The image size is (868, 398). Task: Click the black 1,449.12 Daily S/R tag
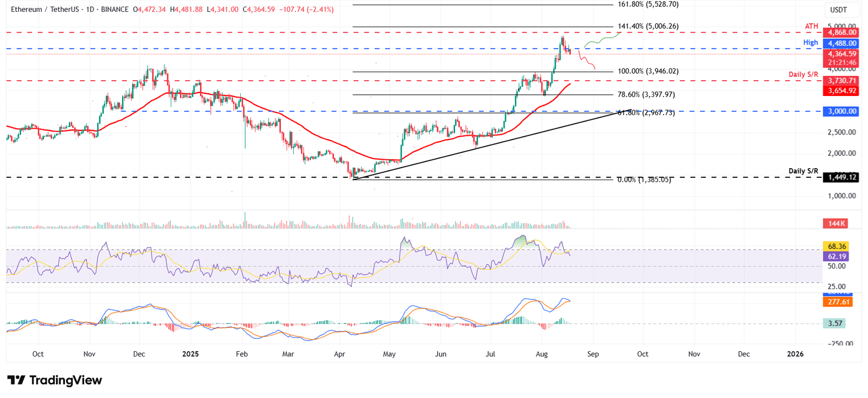840,177
